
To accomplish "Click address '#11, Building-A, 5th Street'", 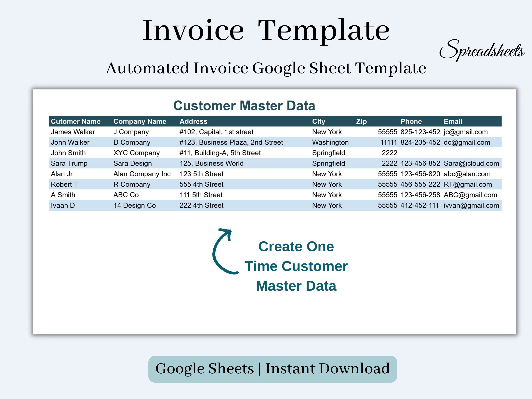I will point(220,153).
